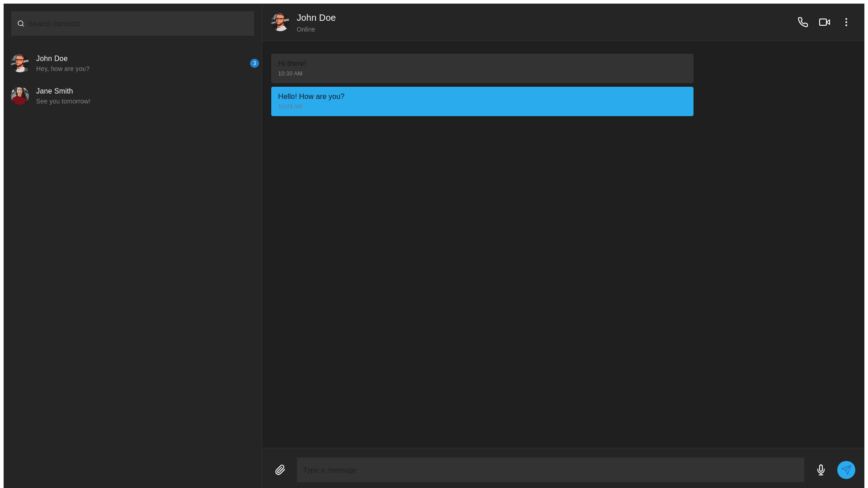Click Jane Smith's avatar in contact list
The image size is (868, 488).
point(20,96)
